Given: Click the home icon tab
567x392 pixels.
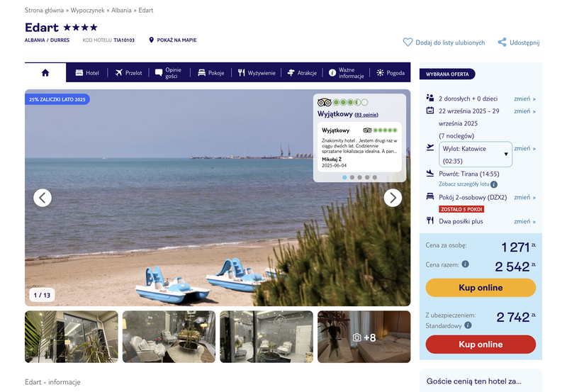Looking at the screenshot, I should click(45, 73).
